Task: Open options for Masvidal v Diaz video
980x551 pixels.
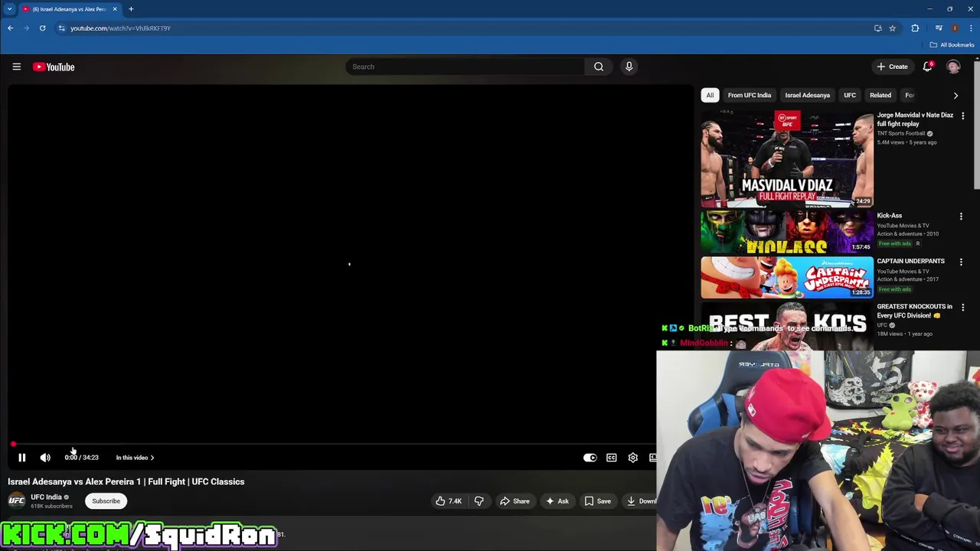Action: [962, 116]
